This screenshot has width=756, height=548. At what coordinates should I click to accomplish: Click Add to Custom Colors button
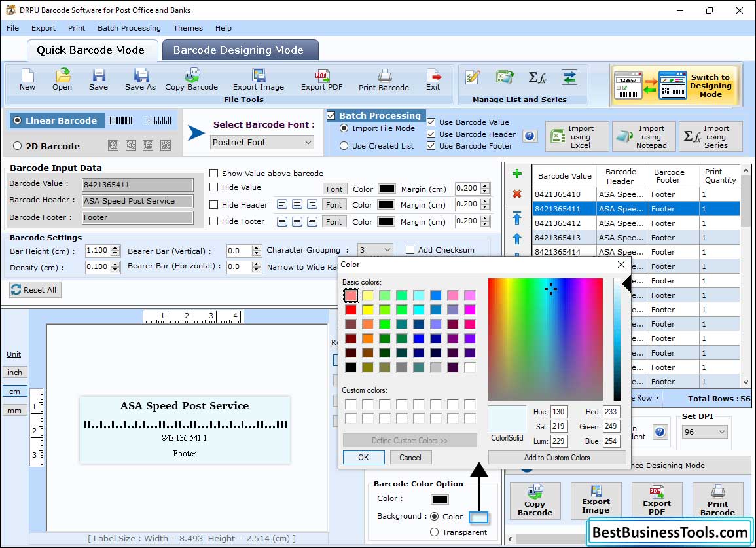coord(557,457)
